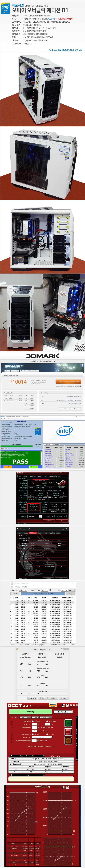Switch to POWER SUPPLY tab in OCCT
This screenshot has height=868, width=85.
pos(46,717)
